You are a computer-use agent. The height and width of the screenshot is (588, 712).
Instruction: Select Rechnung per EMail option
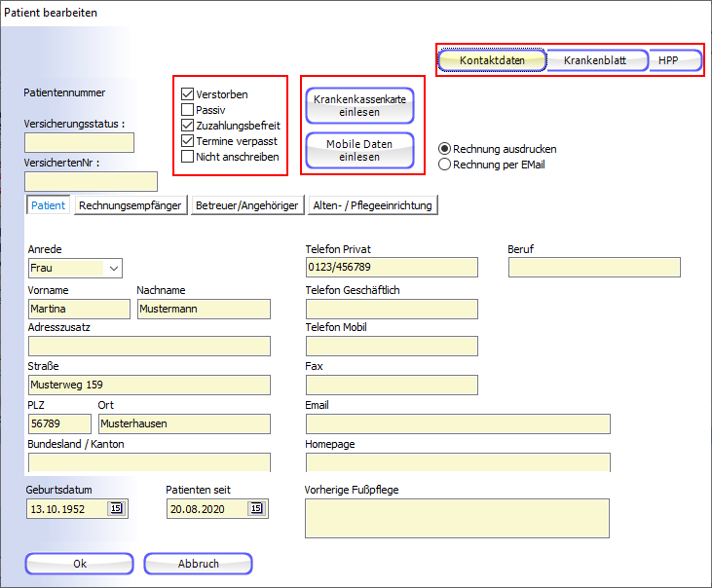click(445, 165)
